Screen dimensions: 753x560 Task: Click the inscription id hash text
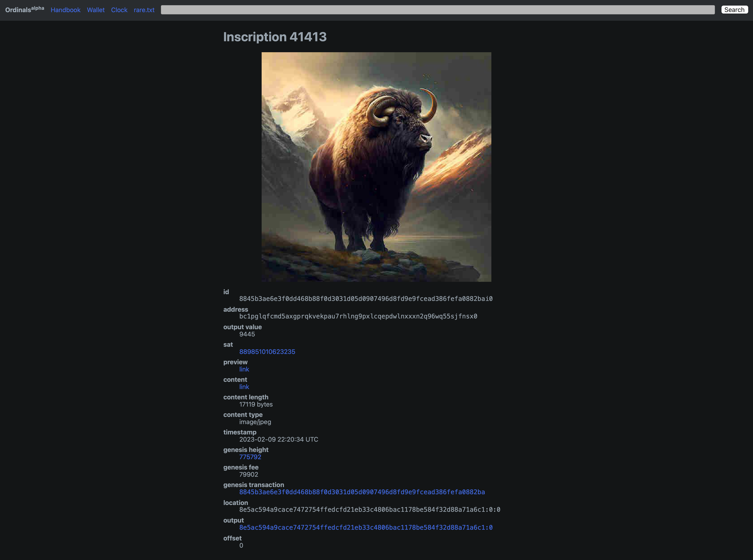[x=366, y=299]
